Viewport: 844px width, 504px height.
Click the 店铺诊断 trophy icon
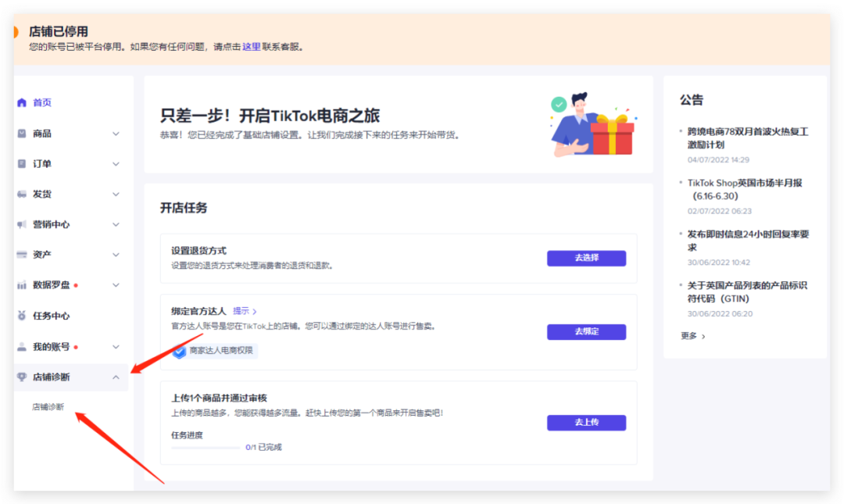point(22,377)
